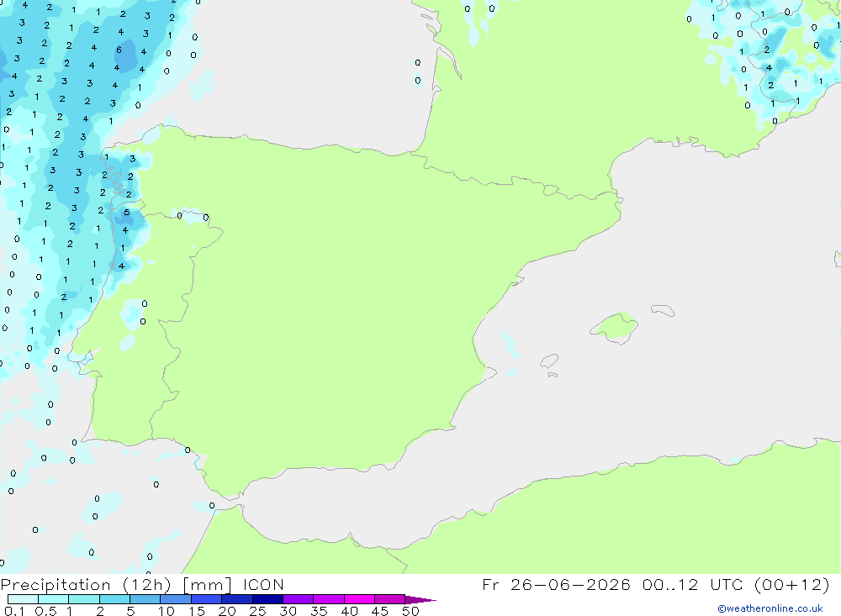Click the 'Precipitation (12h) [mm] ICON' title
This screenshot has width=841, height=616.
tap(142, 585)
